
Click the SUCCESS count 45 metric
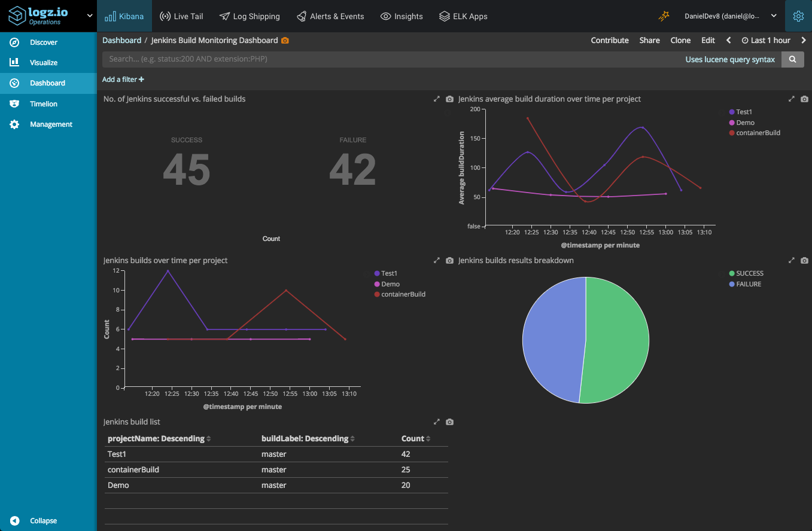187,169
